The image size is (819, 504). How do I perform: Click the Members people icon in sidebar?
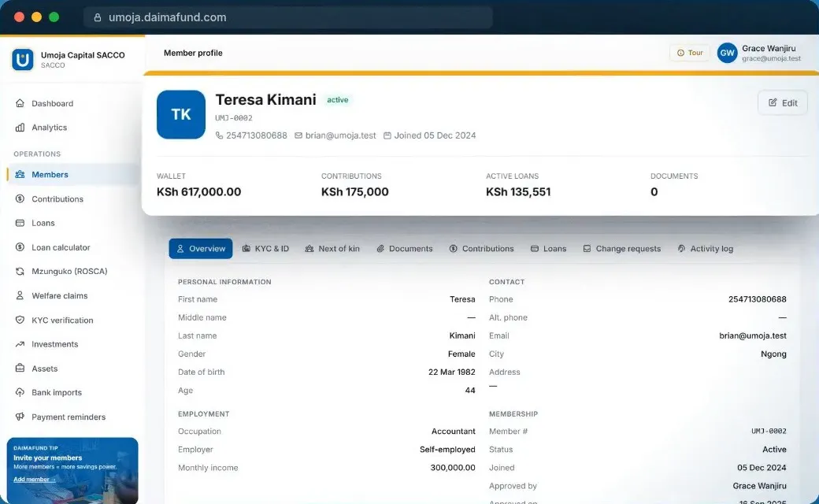[20, 175]
